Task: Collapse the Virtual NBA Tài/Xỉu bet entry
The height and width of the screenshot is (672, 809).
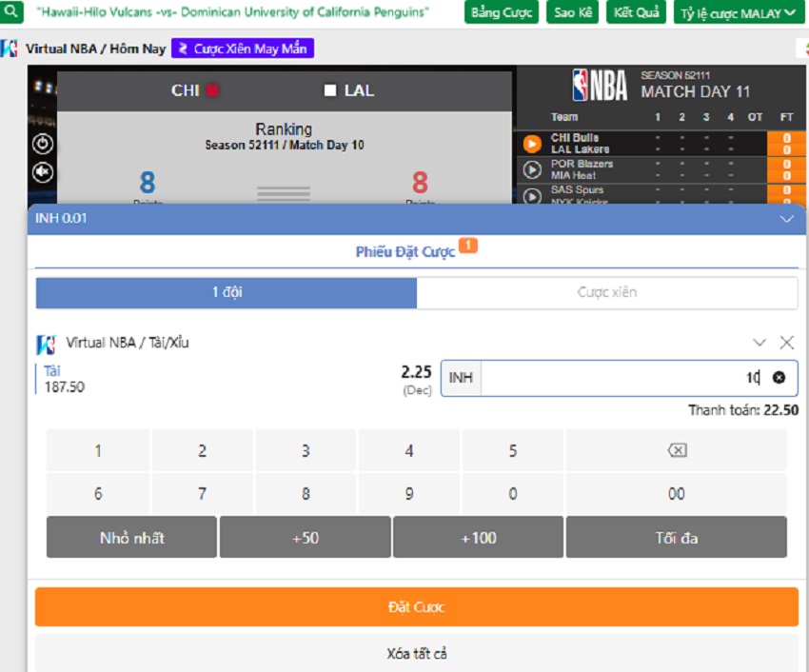Action: coord(759,343)
